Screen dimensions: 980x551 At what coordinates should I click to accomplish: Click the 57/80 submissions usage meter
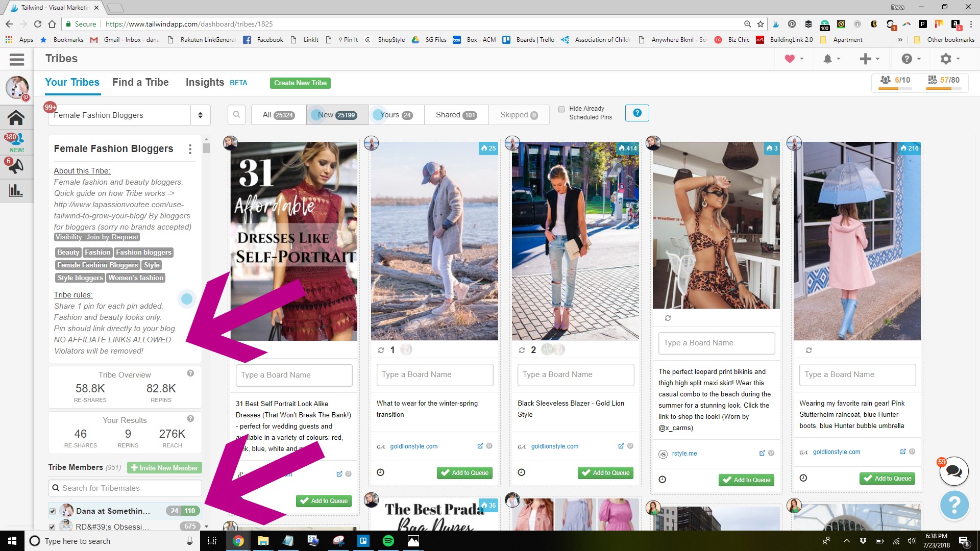[x=943, y=82]
